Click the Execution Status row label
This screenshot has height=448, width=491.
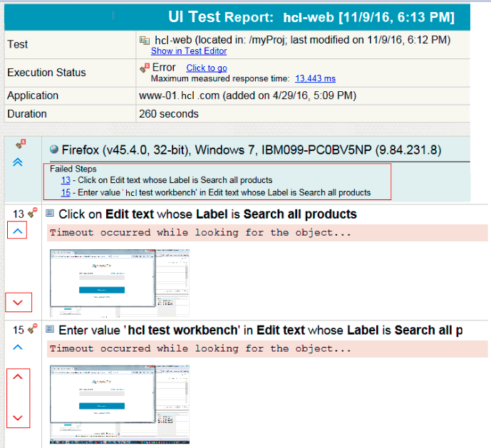point(46,73)
